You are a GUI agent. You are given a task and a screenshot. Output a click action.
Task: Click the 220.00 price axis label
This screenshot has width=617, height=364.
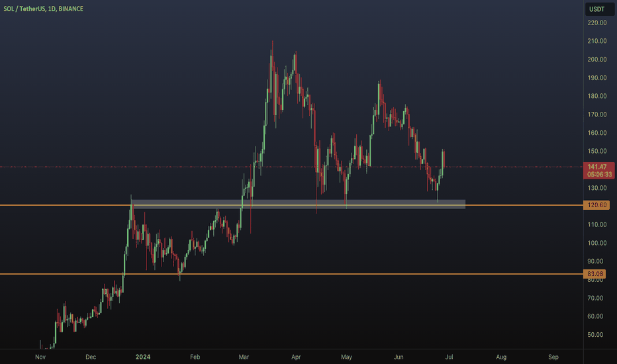(x=597, y=23)
